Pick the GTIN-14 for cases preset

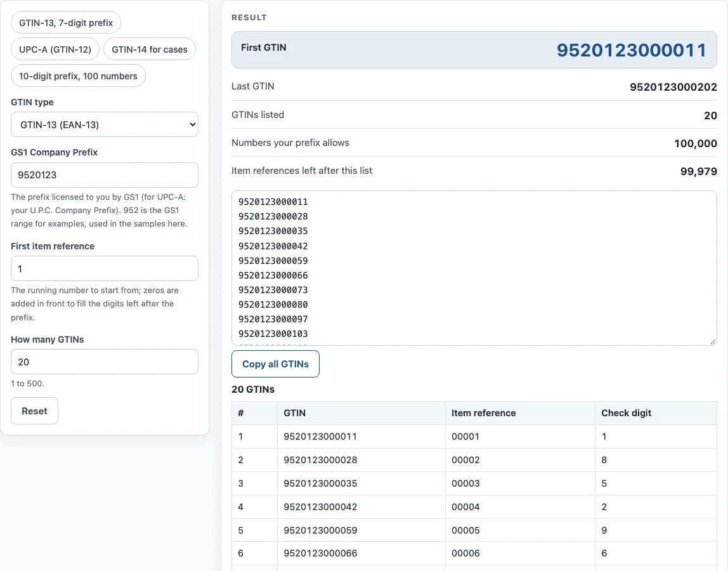[x=150, y=49]
